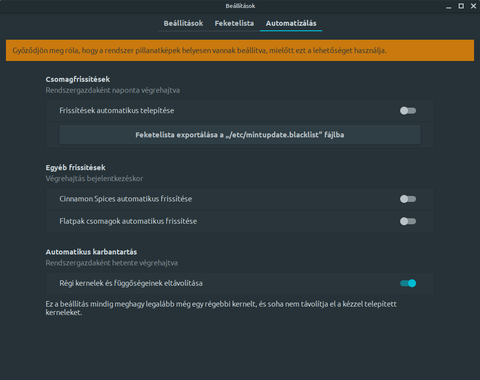Open the Feketelista tab

pos(234,23)
